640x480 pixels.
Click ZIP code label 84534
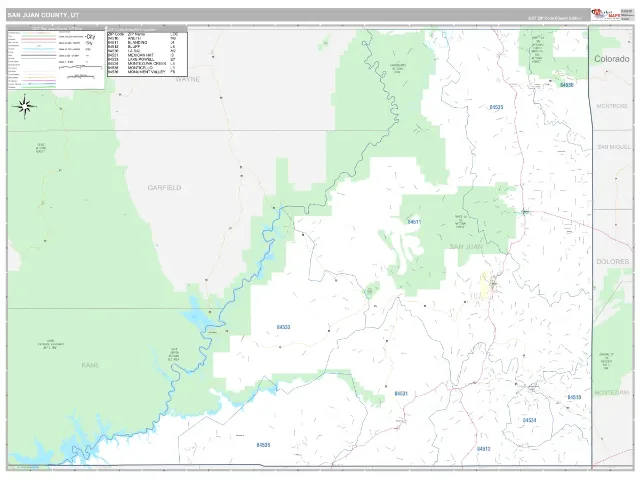coord(529,420)
